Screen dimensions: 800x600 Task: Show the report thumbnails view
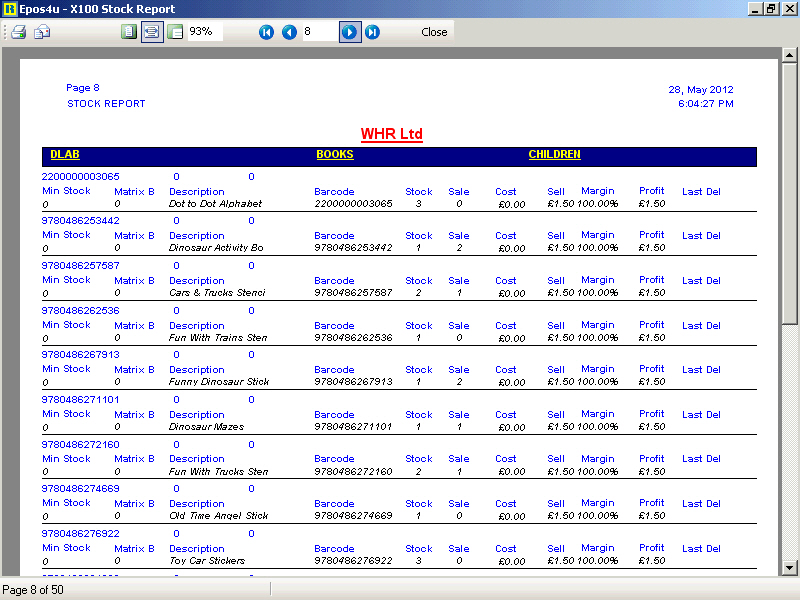click(x=176, y=32)
